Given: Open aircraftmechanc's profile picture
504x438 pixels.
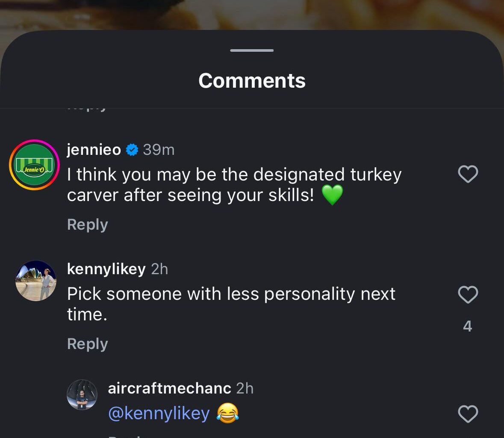Looking at the screenshot, I should (83, 394).
